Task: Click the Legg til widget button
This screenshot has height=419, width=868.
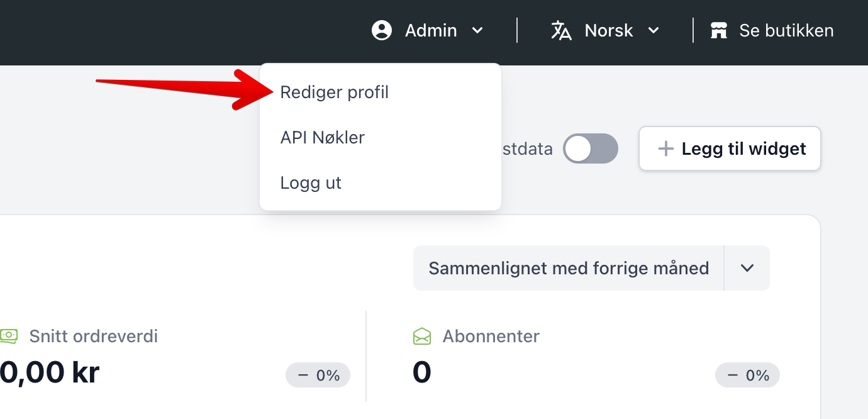Action: 730,148
